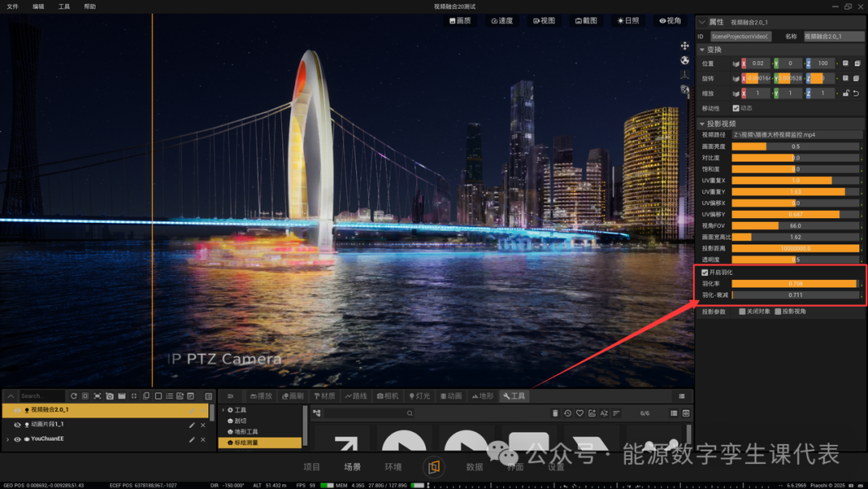Adjust the 羽化率 slider
Screen dimensions: 868x489
click(796, 284)
